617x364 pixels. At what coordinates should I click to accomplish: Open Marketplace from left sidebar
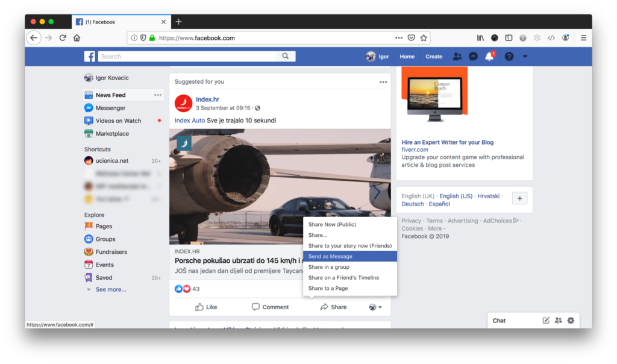pyautogui.click(x=112, y=134)
